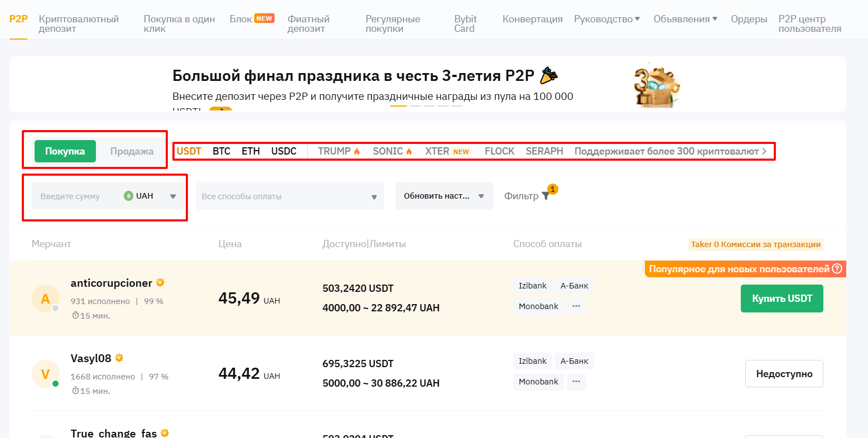
Task: Select the XTER coin tab
Action: [x=437, y=151]
